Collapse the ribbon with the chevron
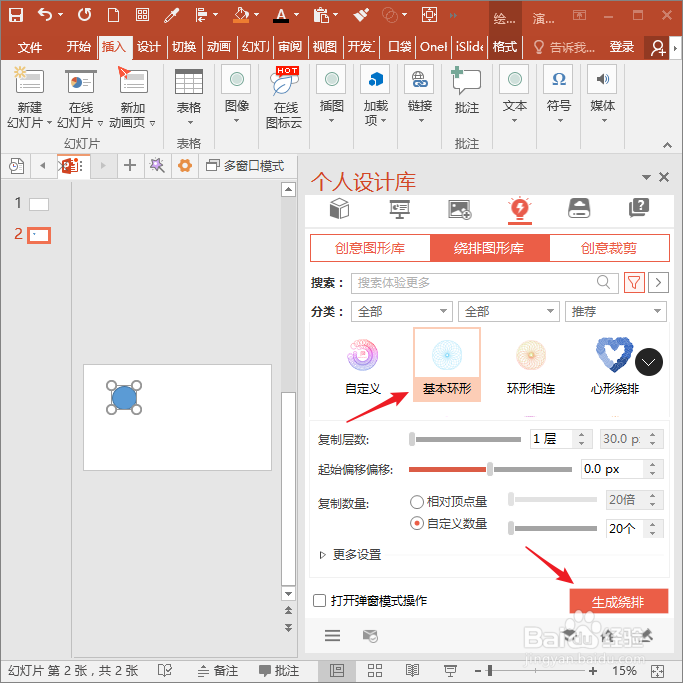Viewport: 683px width, 683px height. pyautogui.click(x=667, y=145)
